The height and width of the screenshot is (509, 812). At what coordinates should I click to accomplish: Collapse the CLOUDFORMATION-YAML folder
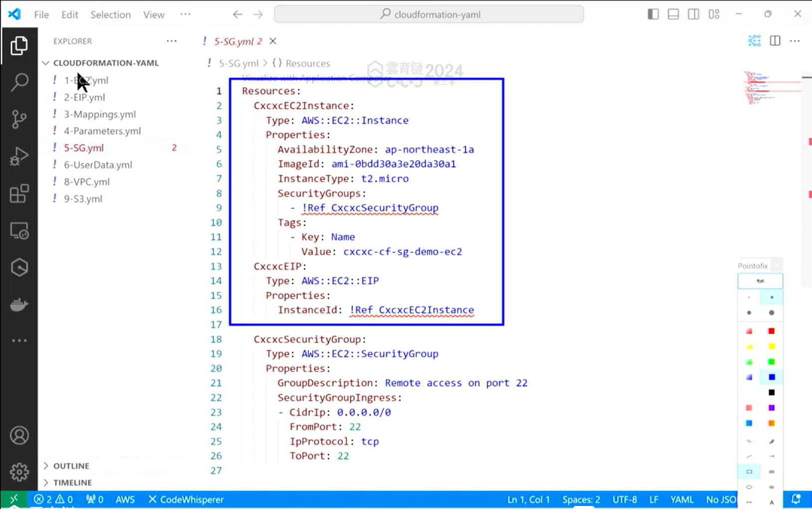point(105,63)
